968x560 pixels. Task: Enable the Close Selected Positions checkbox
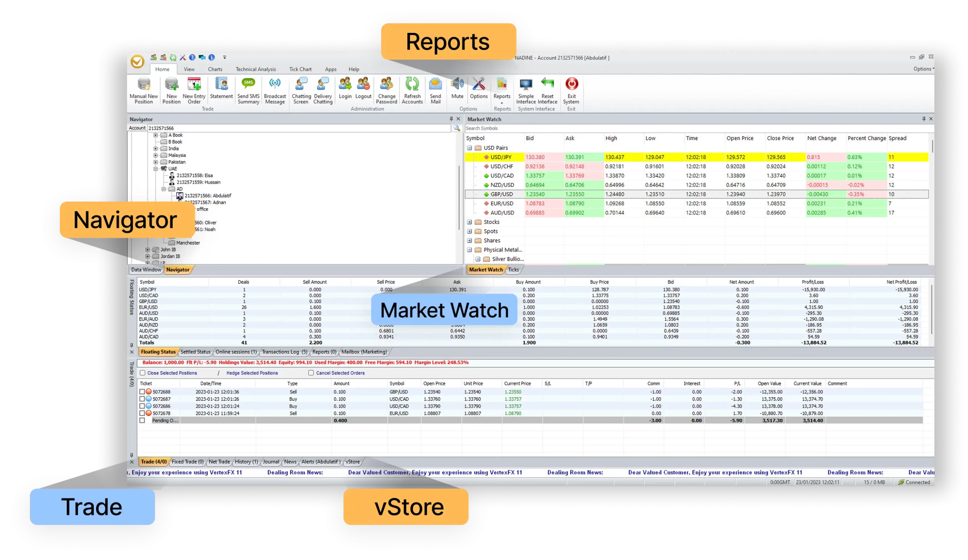click(x=143, y=373)
